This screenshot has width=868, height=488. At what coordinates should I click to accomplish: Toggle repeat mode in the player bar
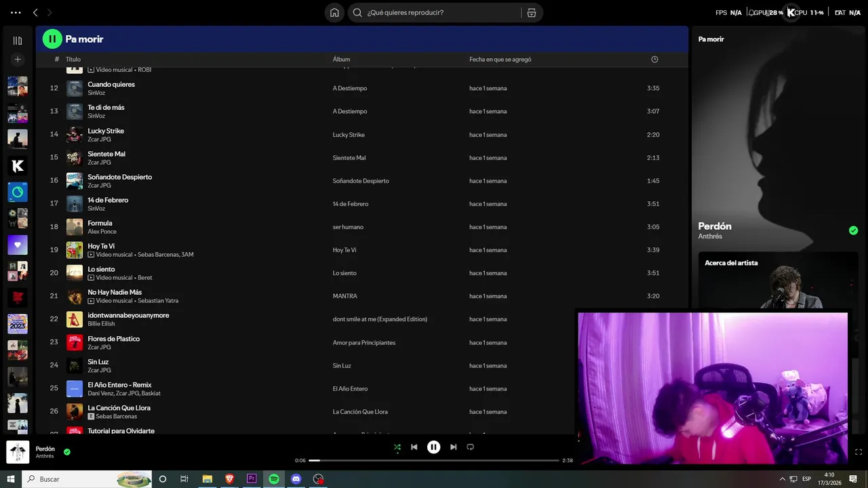470,447
